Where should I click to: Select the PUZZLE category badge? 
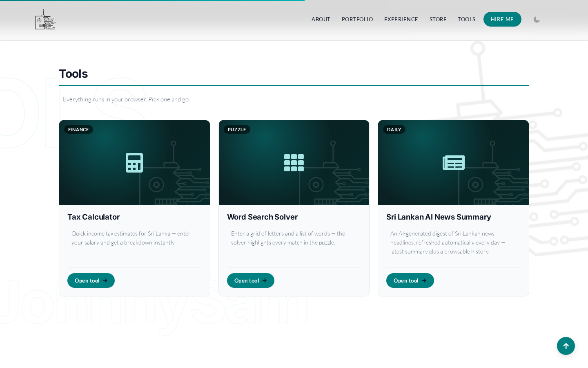point(237,130)
